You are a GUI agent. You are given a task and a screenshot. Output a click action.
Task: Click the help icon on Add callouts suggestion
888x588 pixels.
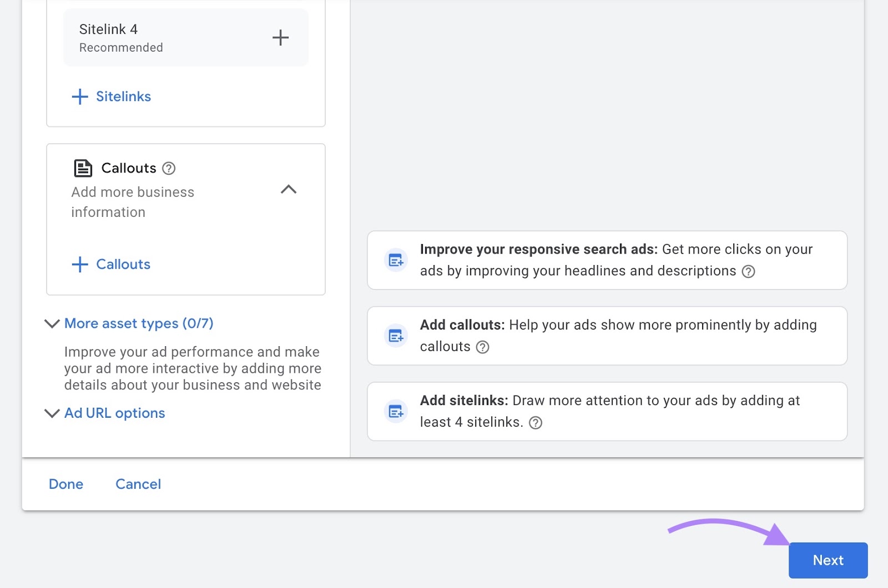[482, 347]
